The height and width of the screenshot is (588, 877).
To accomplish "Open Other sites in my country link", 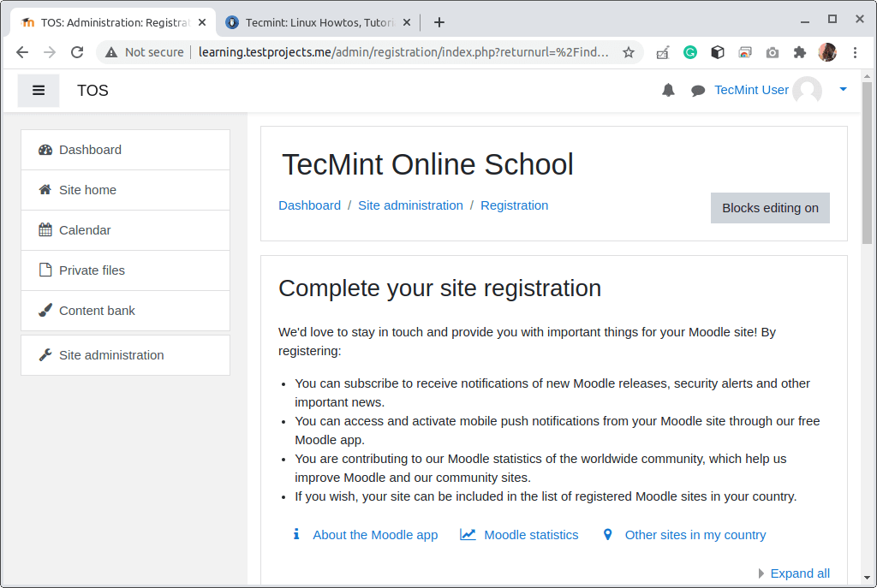I will point(695,535).
